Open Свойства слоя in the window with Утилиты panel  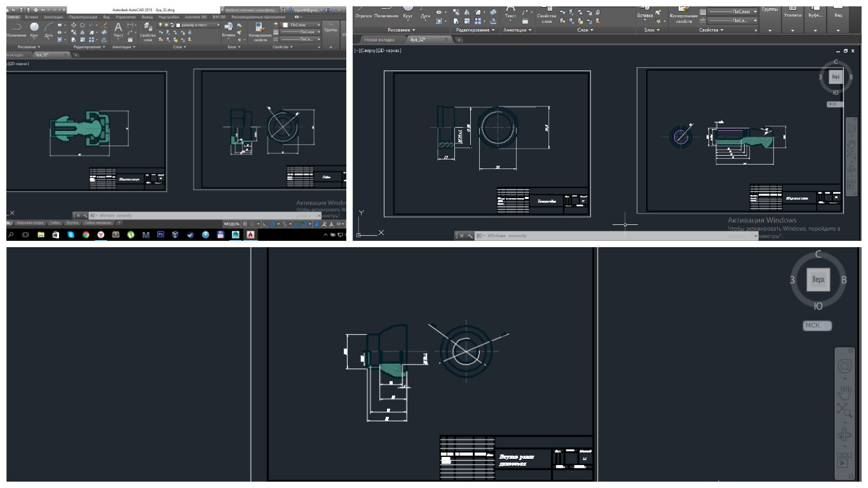coord(546,14)
